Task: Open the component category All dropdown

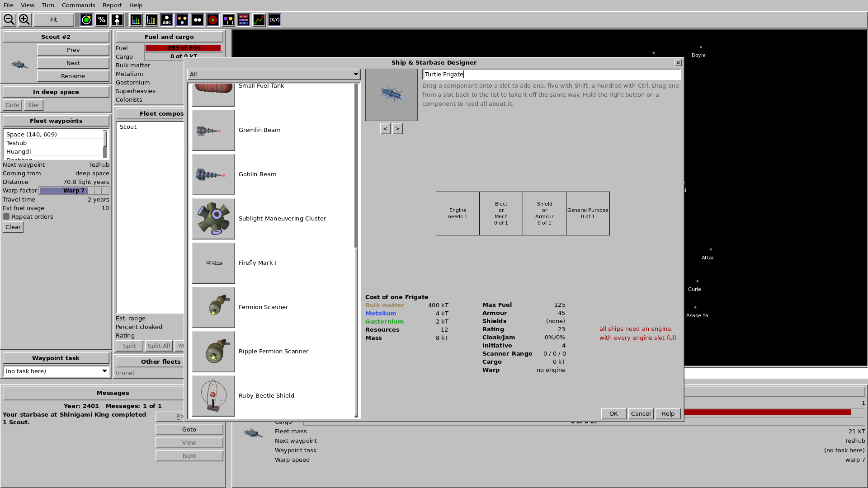Action: 274,74
